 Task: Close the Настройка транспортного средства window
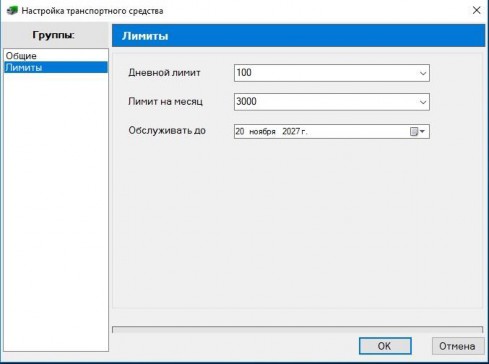[477, 10]
